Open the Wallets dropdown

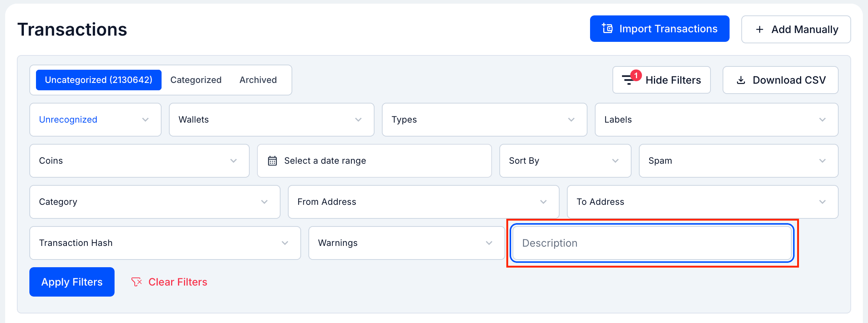271,120
